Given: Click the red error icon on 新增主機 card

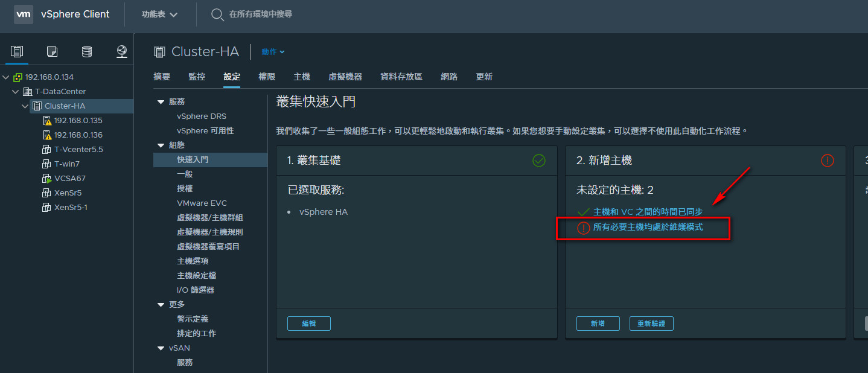Looking at the screenshot, I should tap(827, 161).
